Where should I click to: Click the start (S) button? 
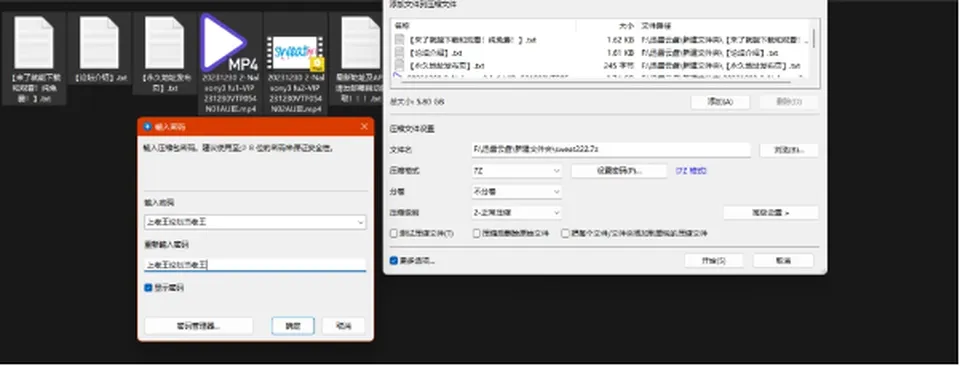pos(714,261)
